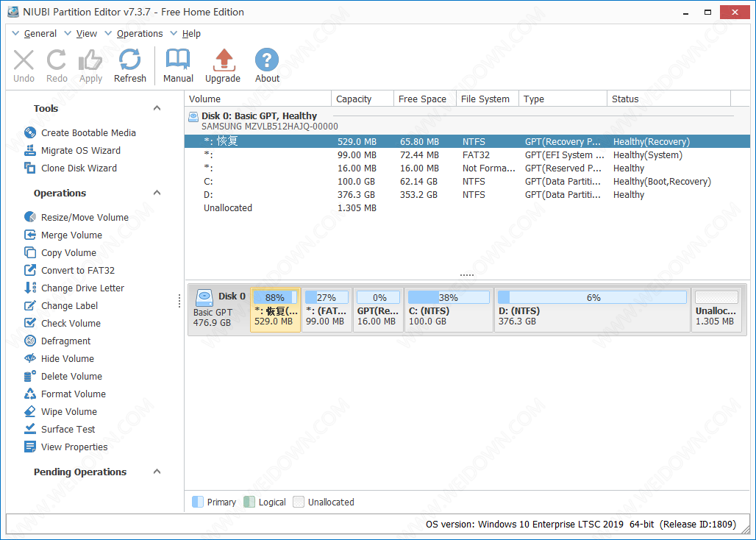Open Change Label operation
Image resolution: width=756 pixels, height=540 pixels.
tap(61, 305)
